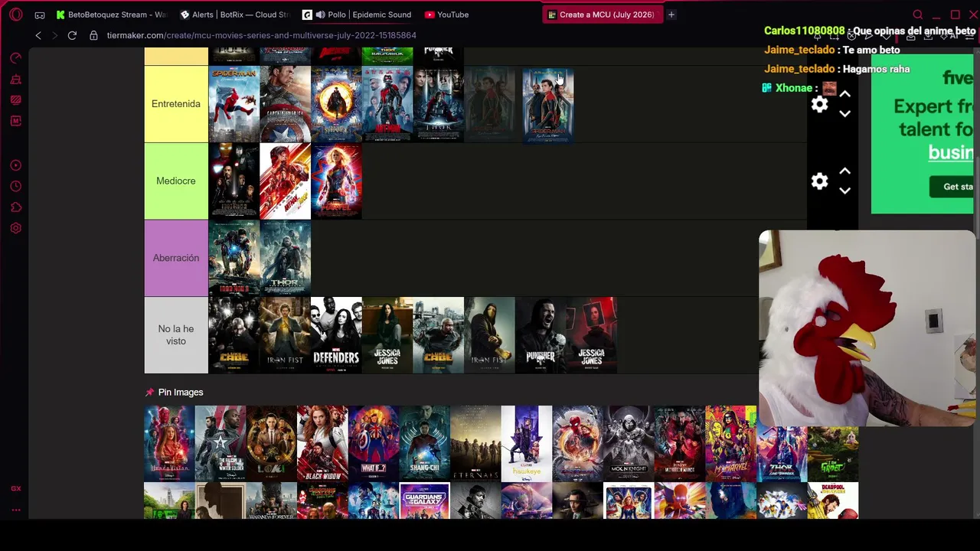The width and height of the screenshot is (980, 551).
Task: Open the GX corner icon in the sidebar
Action: point(16,488)
